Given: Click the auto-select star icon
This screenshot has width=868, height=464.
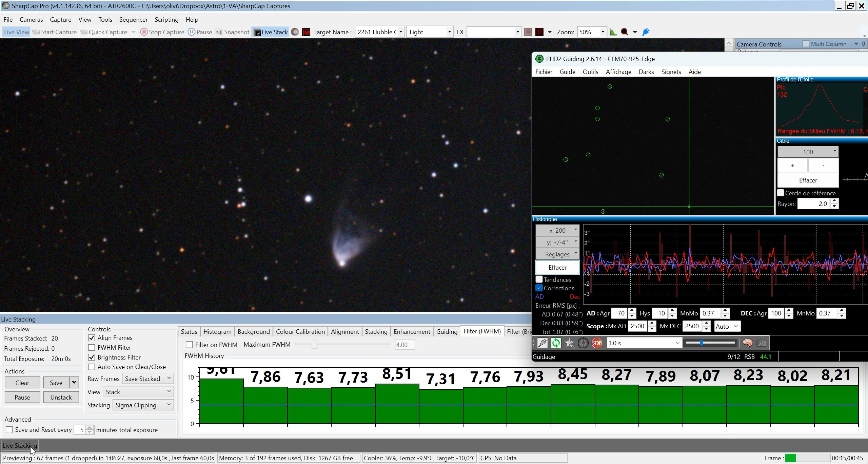Looking at the screenshot, I should point(569,343).
